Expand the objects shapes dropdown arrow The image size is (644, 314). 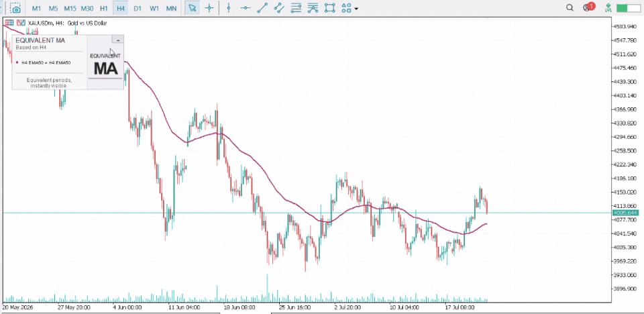click(356, 8)
